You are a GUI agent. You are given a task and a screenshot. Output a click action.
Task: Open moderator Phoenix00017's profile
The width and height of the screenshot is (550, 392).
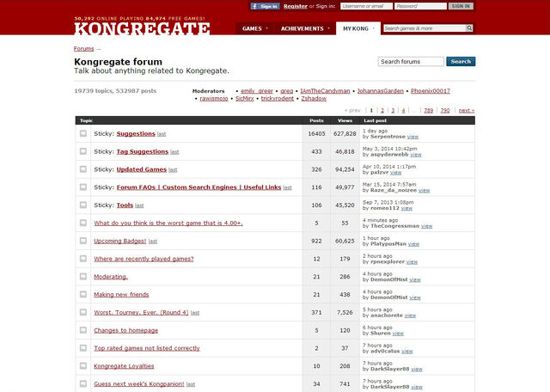(x=431, y=91)
